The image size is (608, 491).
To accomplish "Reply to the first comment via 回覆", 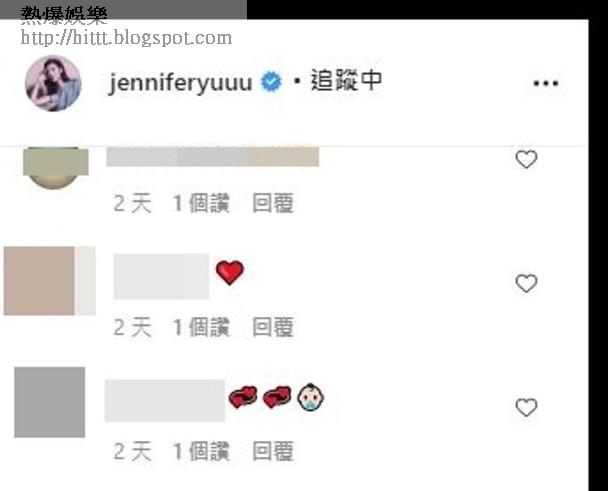I will (x=273, y=203).
